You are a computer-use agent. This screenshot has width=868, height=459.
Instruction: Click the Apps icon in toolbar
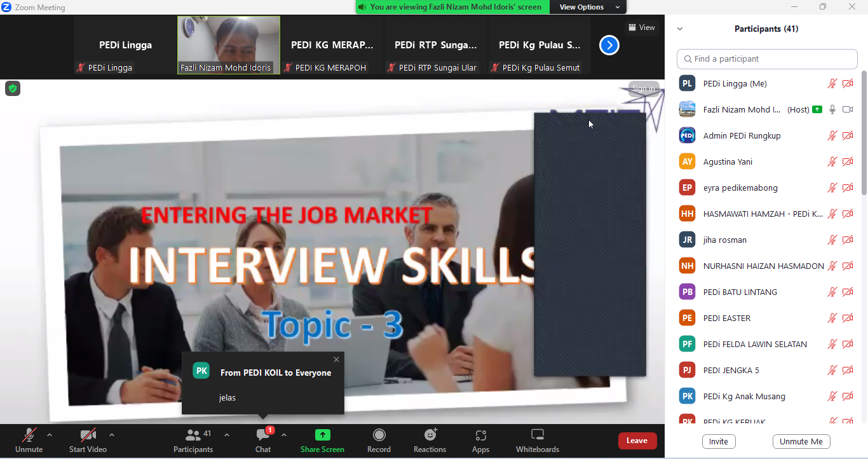point(480,440)
